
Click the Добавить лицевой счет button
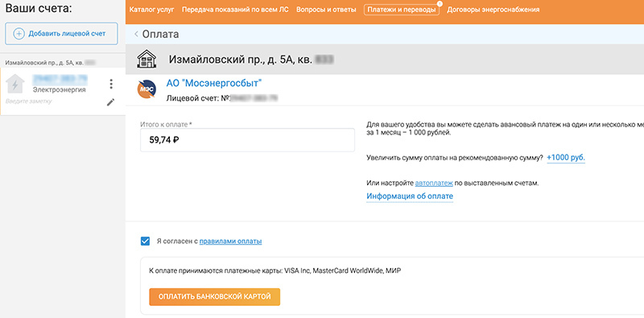pyautogui.click(x=62, y=34)
